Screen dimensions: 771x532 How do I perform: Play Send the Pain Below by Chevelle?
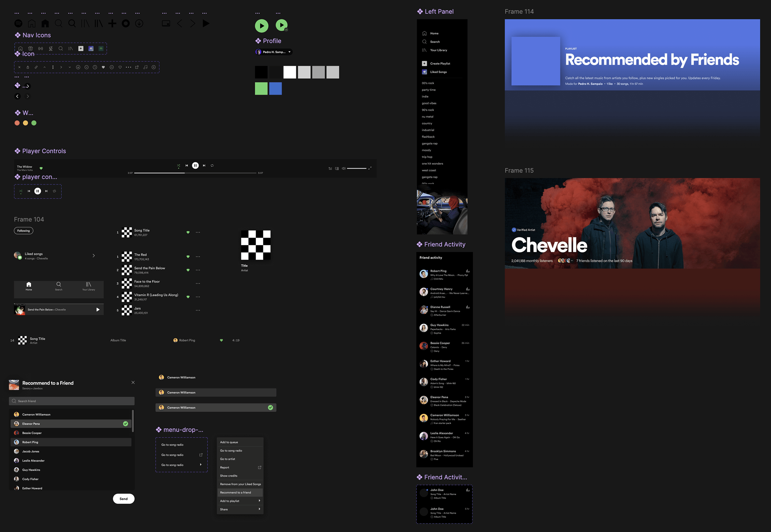(98, 309)
